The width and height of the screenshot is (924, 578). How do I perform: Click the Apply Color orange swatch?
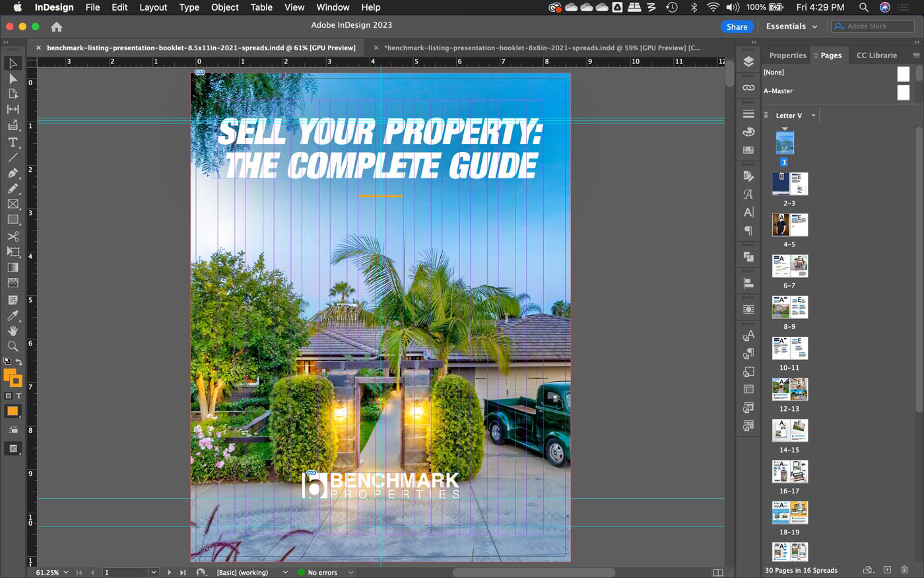(x=13, y=411)
